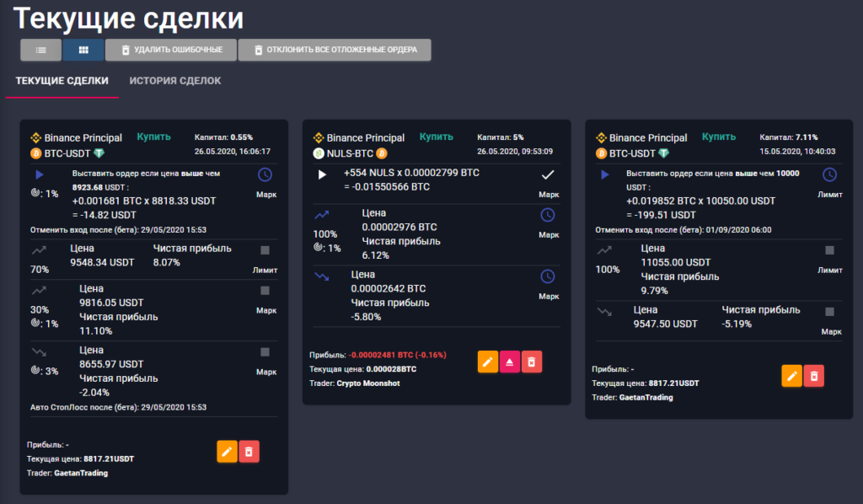Click the checkmark on the NULS filled order
The image size is (863, 504).
(x=549, y=175)
